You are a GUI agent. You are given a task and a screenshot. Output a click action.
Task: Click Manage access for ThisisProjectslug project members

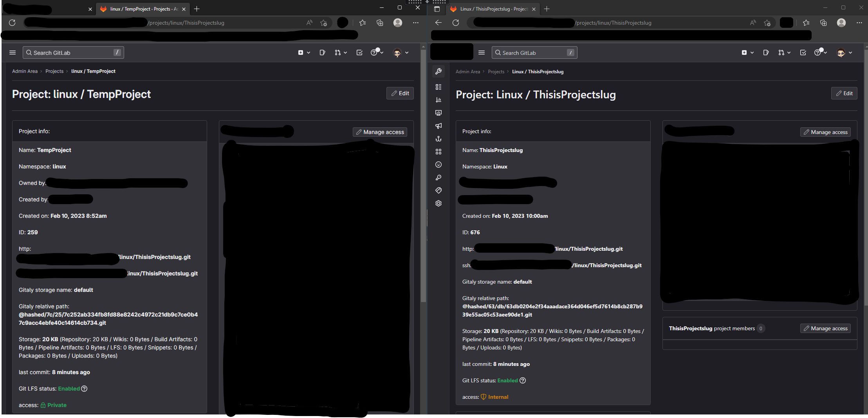coord(825,328)
